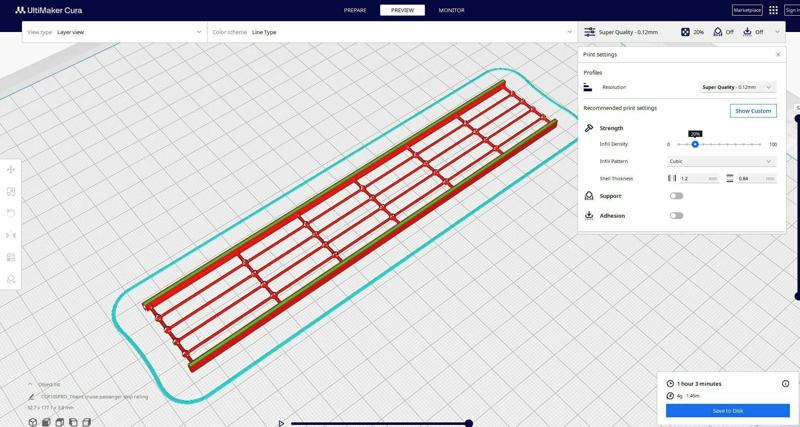Click the Strength wrench icon
The height and width of the screenshot is (427, 800).
point(589,128)
